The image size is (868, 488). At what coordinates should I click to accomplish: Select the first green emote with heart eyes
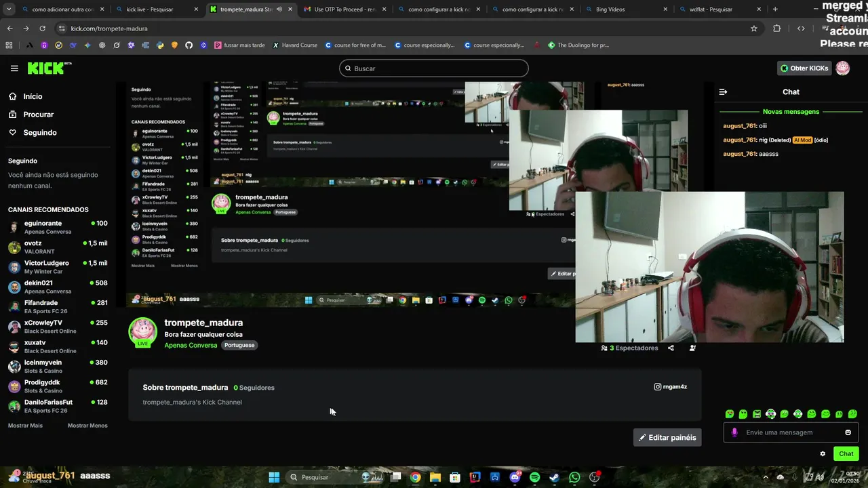730,413
